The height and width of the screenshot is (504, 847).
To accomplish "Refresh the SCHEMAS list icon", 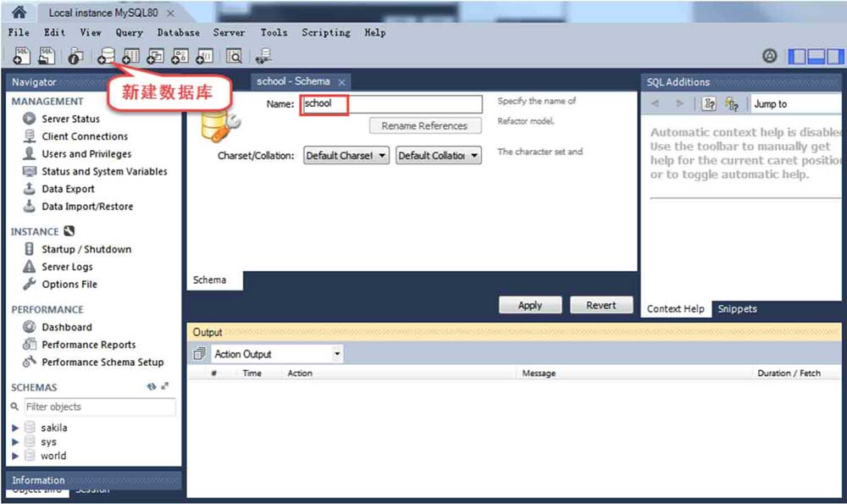I will point(152,386).
